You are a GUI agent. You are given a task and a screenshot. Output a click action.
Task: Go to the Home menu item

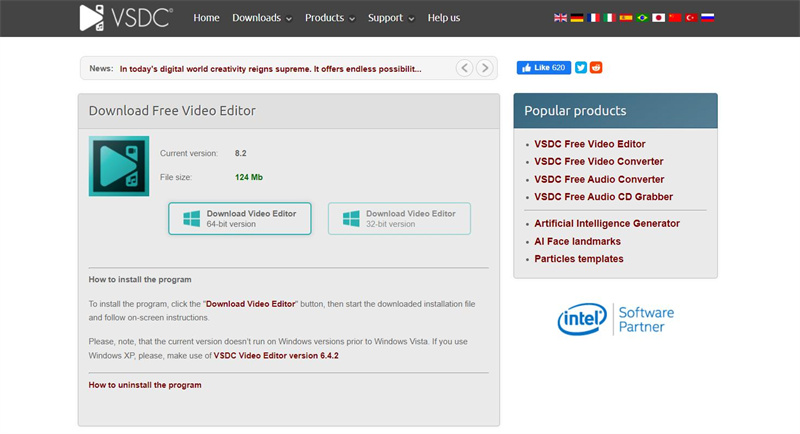[206, 18]
